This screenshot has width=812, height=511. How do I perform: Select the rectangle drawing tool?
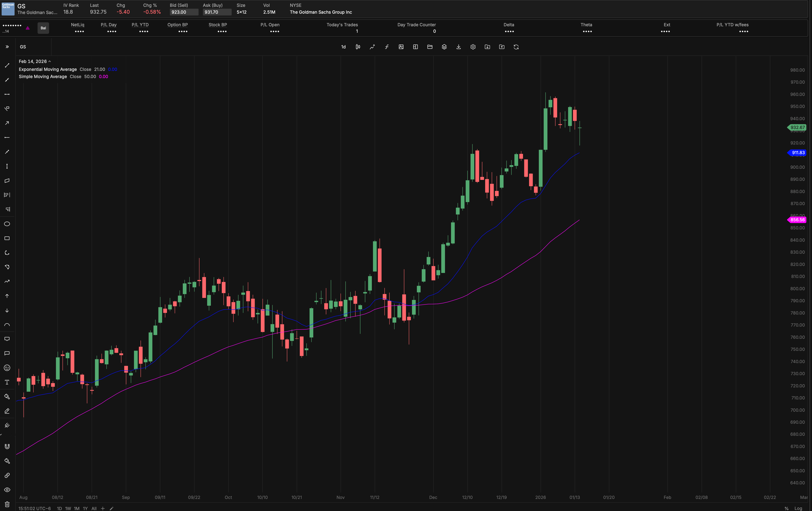click(x=7, y=238)
